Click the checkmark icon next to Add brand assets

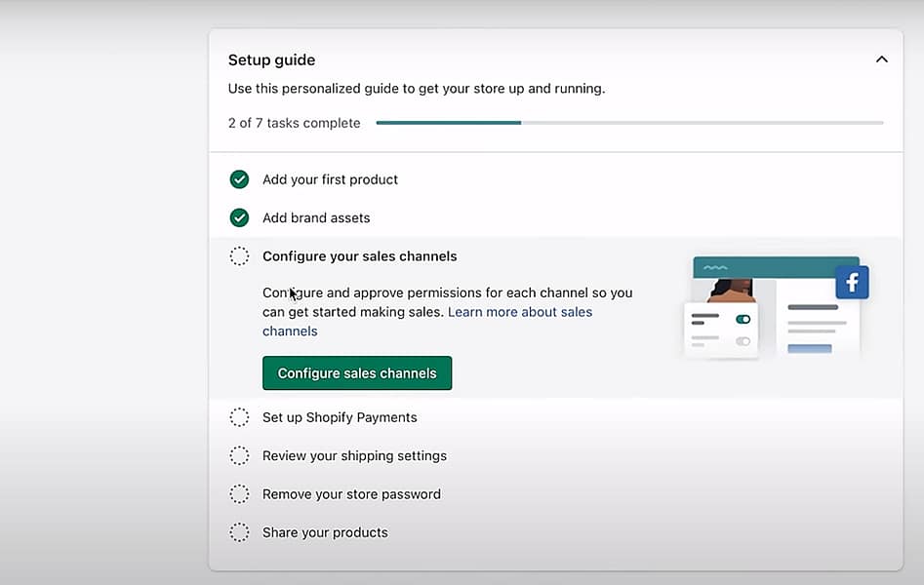tap(239, 217)
